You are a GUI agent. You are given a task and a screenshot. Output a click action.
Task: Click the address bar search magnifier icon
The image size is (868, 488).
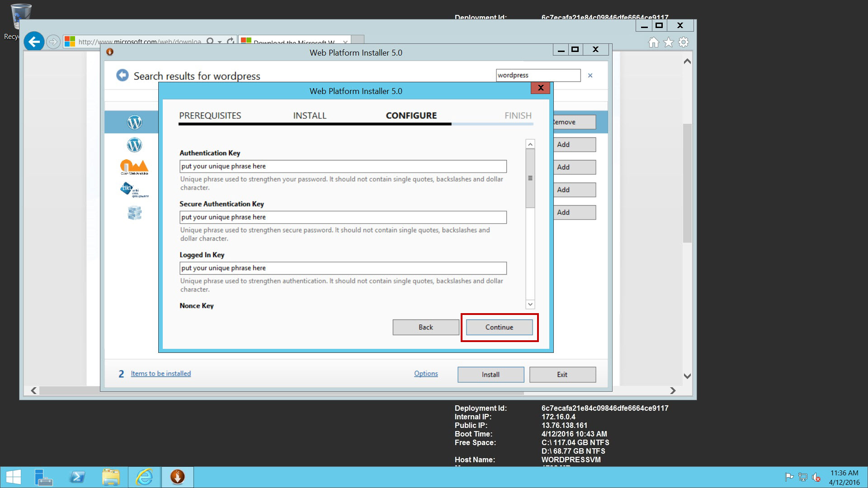click(x=210, y=42)
